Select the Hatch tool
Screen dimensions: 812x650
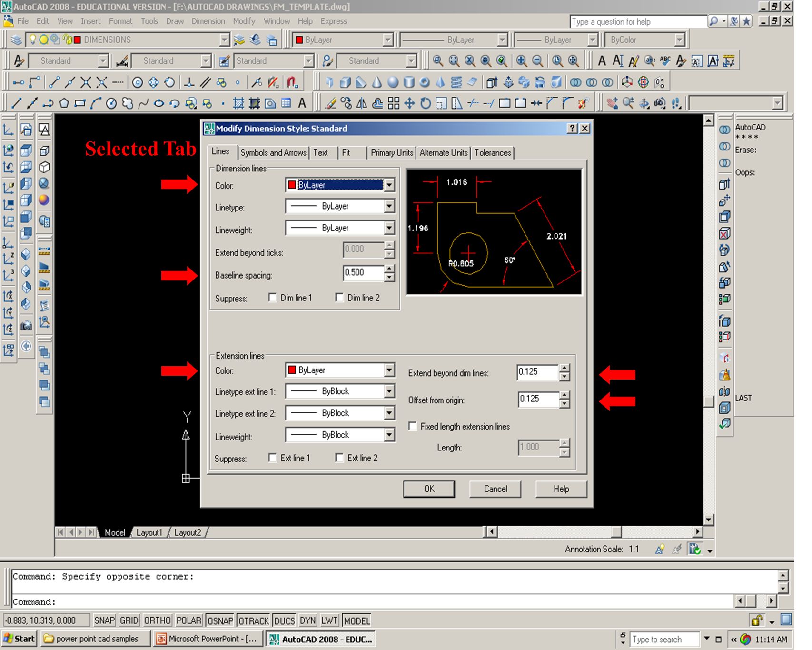click(x=238, y=103)
